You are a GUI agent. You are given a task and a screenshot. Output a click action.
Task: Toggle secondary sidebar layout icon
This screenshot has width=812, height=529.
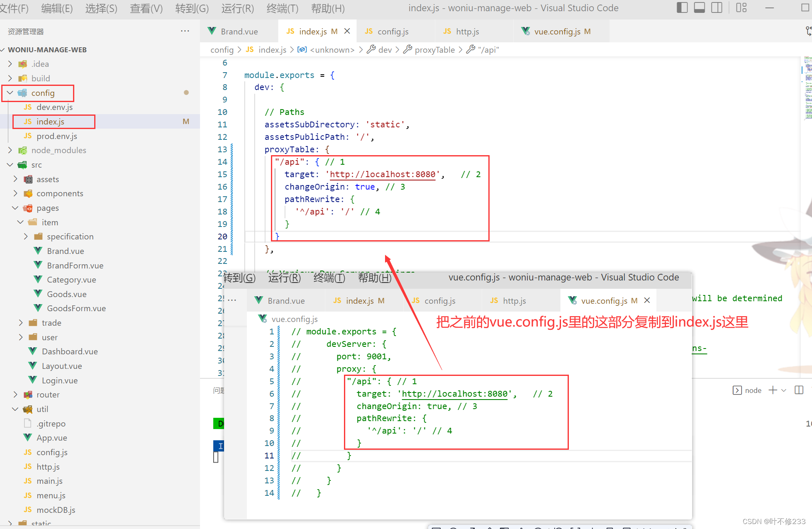(x=717, y=8)
